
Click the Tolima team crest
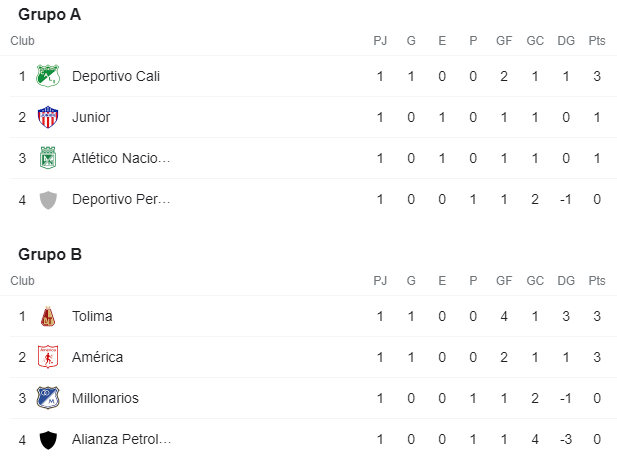[48, 316]
